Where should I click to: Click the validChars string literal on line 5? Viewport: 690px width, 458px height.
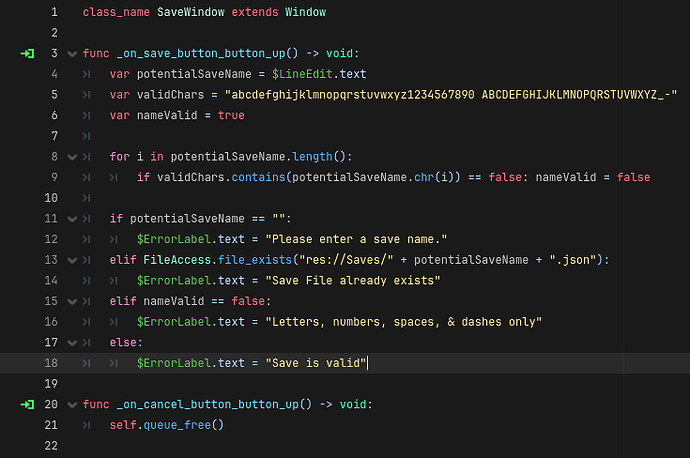pyautogui.click(x=451, y=95)
